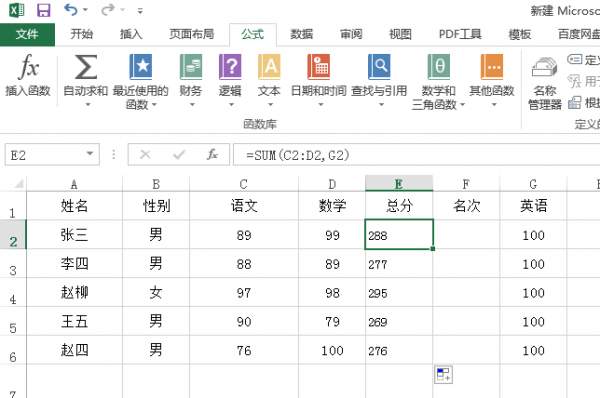Expand the 自动求和 dropdown arrow

pos(88,104)
